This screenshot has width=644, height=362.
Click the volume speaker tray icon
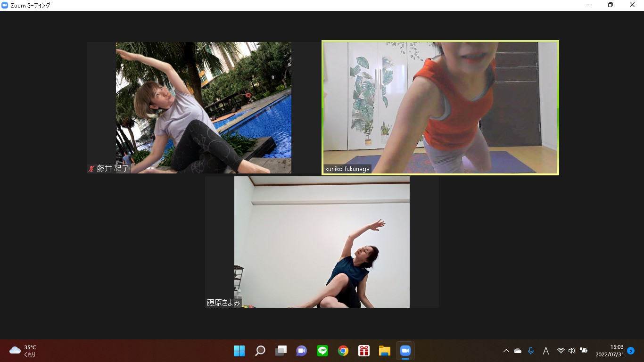(x=572, y=351)
